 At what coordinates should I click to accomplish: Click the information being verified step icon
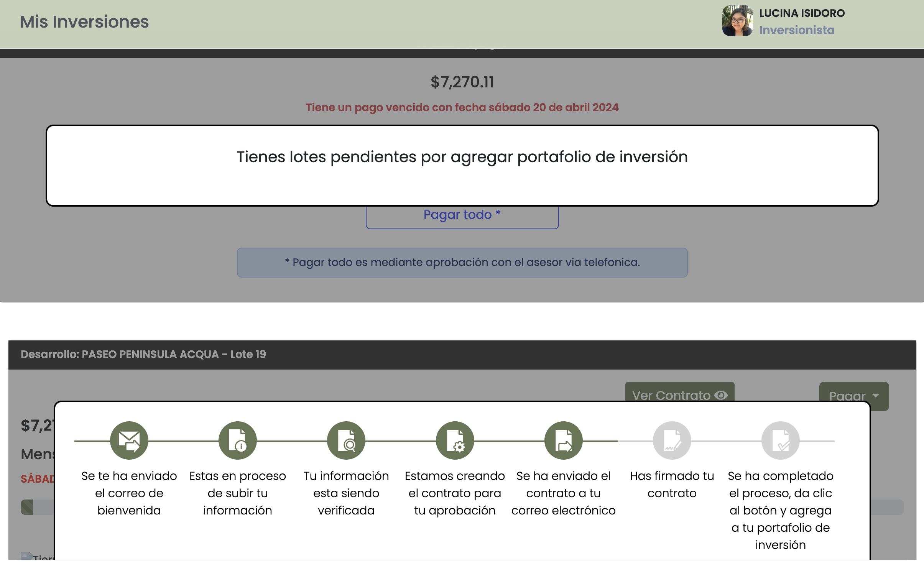[346, 440]
